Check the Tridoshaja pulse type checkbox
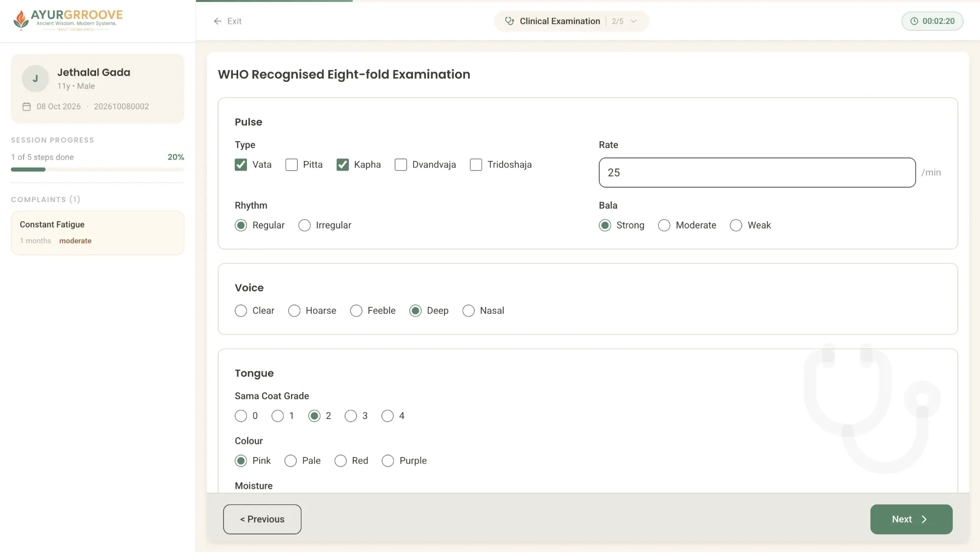The width and height of the screenshot is (980, 552). (x=476, y=165)
